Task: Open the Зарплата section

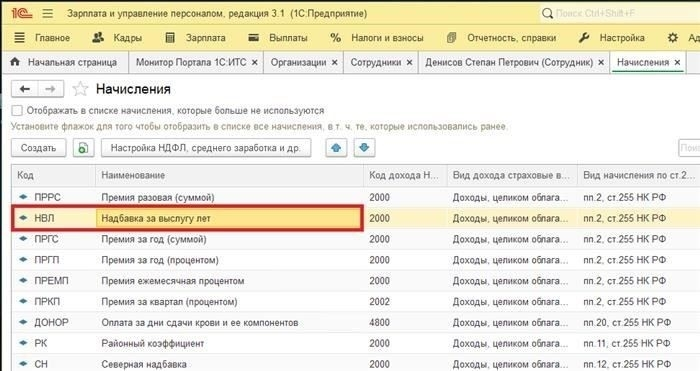Action: [x=195, y=38]
